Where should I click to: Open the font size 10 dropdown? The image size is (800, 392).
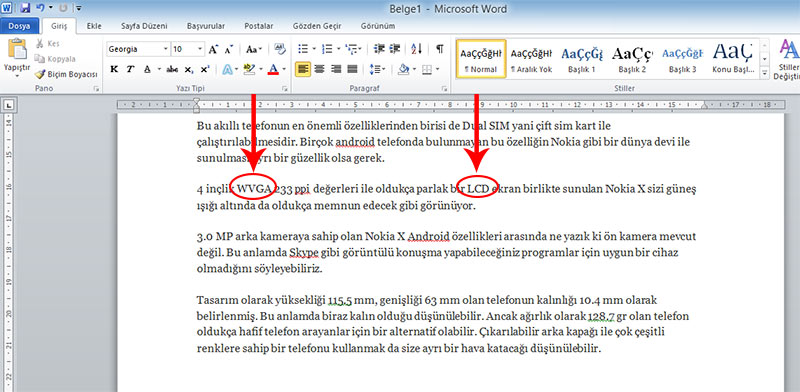[200, 50]
